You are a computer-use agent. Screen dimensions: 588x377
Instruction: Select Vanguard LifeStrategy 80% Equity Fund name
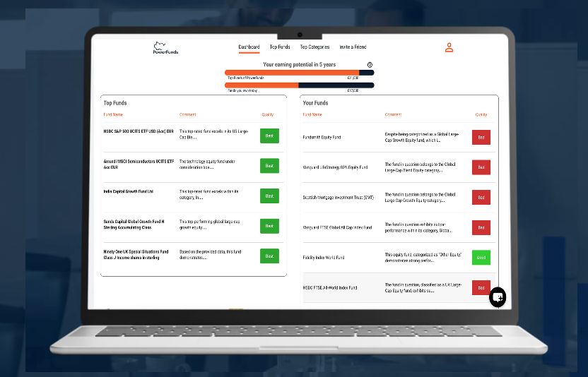(335, 167)
